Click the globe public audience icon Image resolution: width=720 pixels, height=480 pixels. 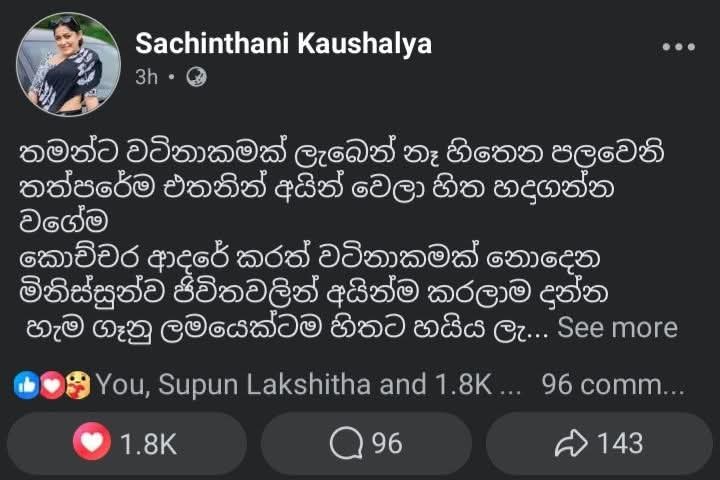pyautogui.click(x=196, y=77)
